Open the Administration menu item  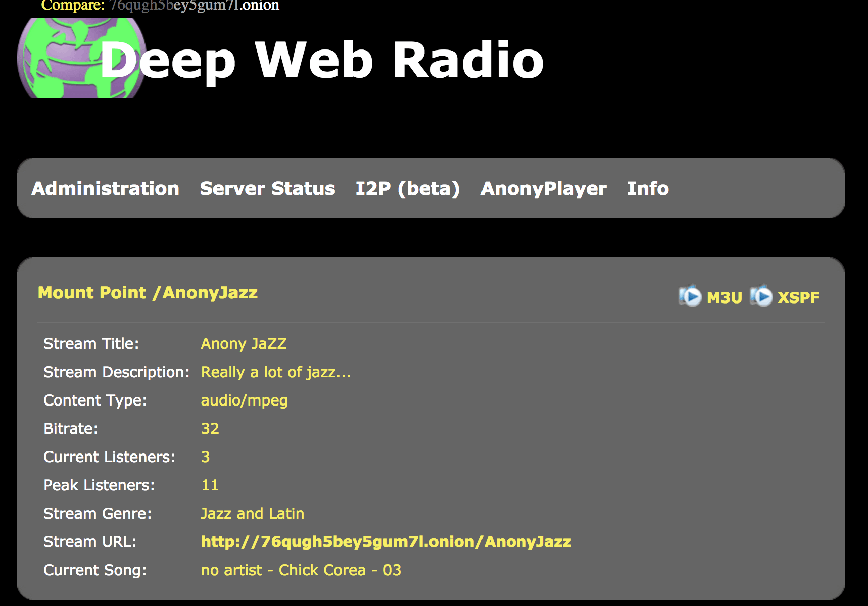point(105,188)
